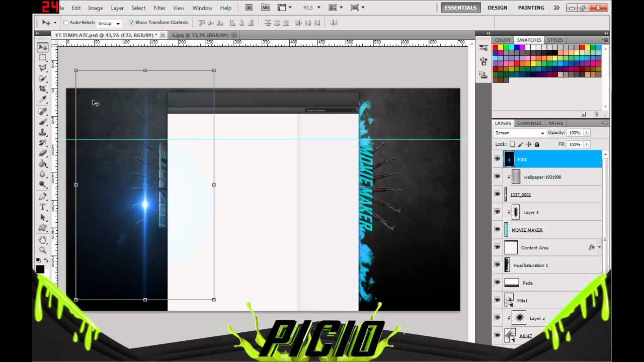
Task: Switch to the Design workspace
Action: [x=497, y=8]
